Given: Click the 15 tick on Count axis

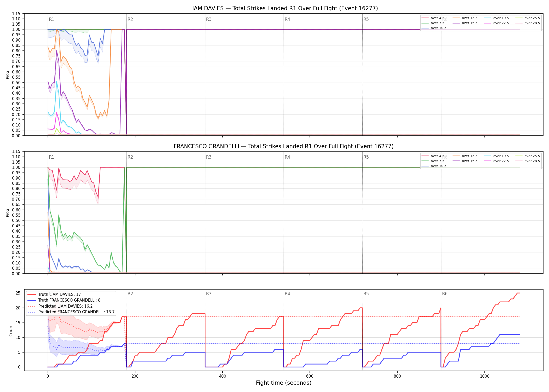Looking at the screenshot, I should click(x=18, y=323).
